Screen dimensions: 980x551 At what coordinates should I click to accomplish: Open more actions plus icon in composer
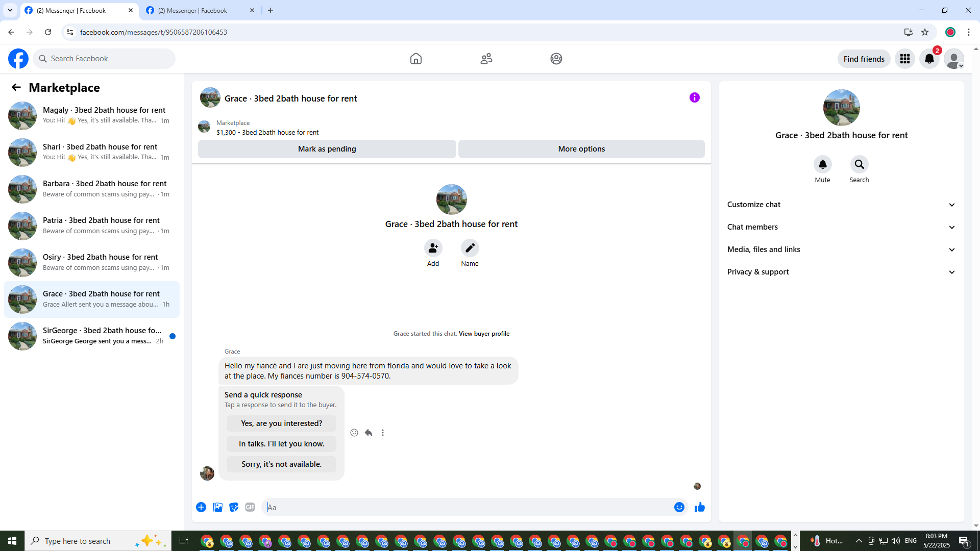pyautogui.click(x=201, y=507)
